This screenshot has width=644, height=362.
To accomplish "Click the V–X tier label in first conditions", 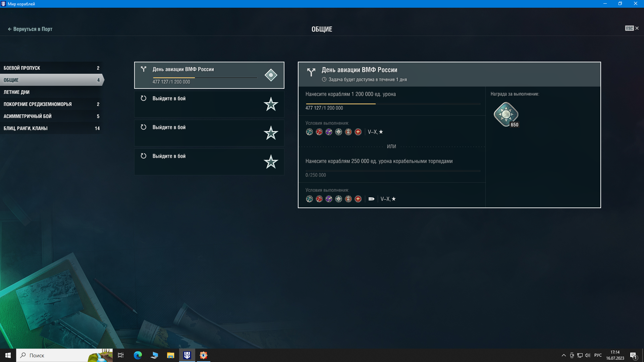I will (x=375, y=132).
